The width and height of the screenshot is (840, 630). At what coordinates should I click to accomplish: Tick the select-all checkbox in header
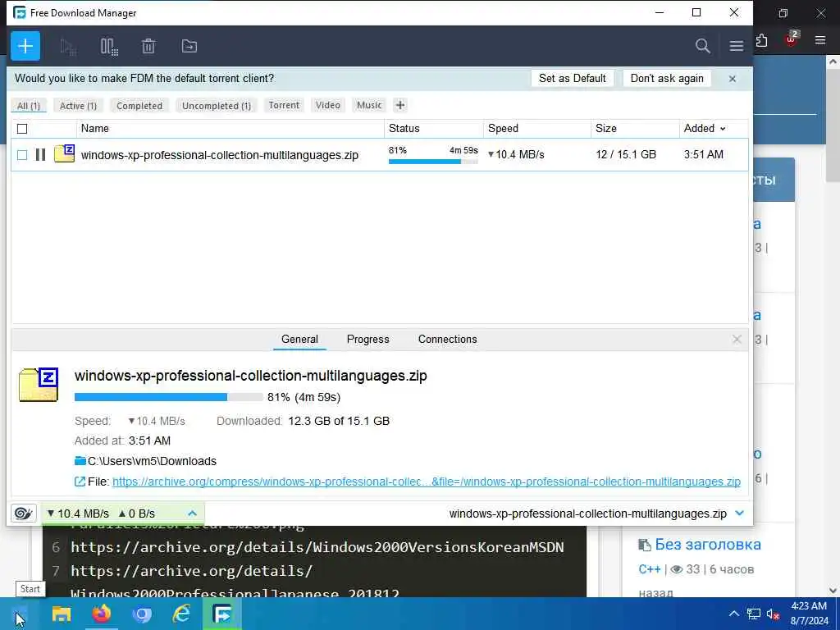click(x=22, y=129)
